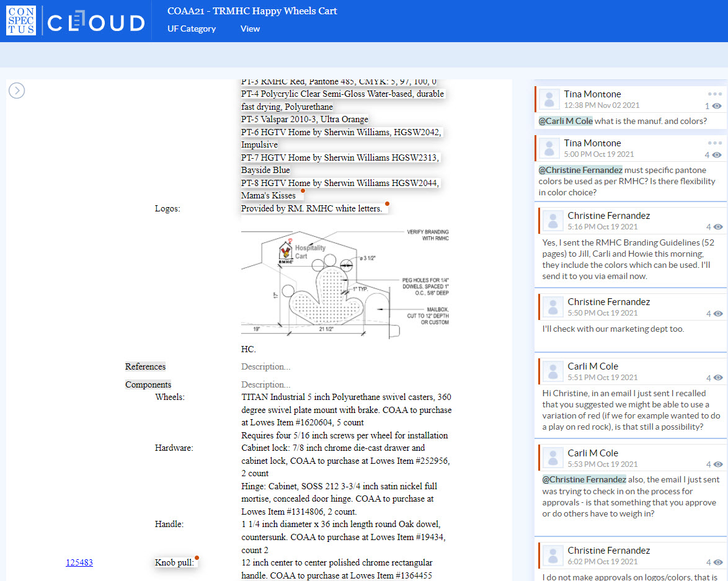
Task: Click 'Requires four 5/16 inch screws per wheel' line
Action: (345, 436)
